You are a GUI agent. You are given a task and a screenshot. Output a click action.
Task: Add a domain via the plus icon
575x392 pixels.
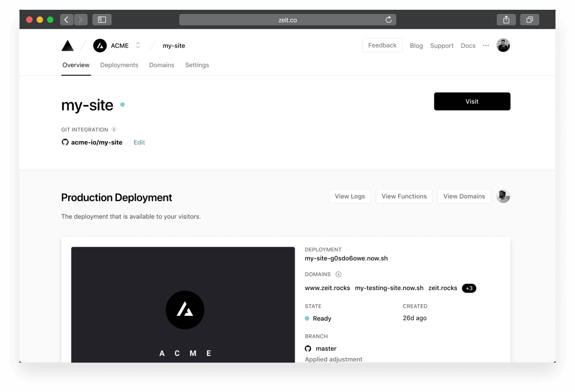339,274
